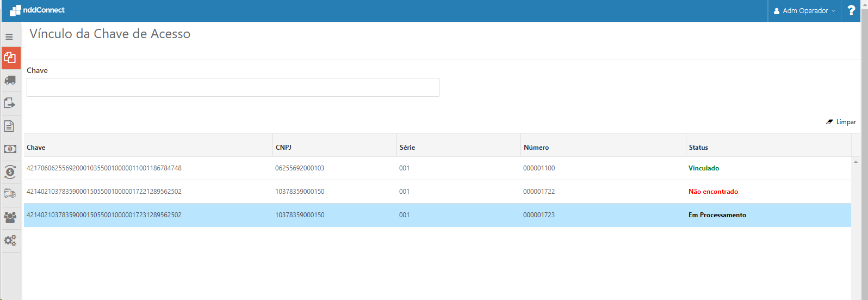Click the table scrollbar up arrow
The height and width of the screenshot is (300, 868).
(x=856, y=162)
